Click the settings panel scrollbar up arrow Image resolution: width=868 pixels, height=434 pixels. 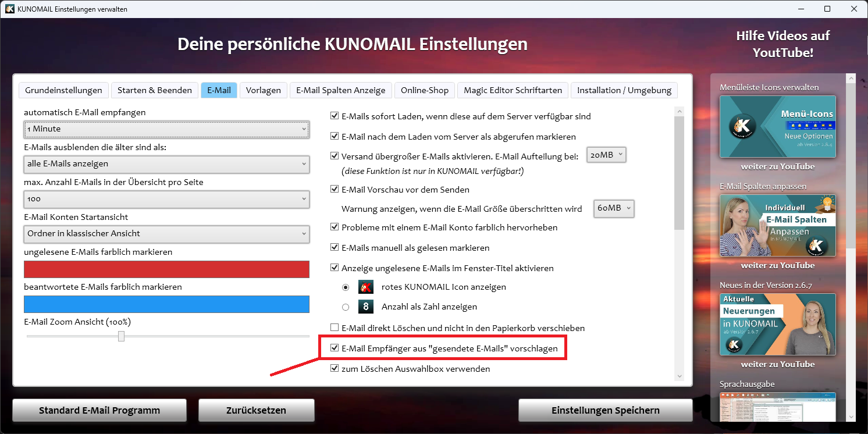tap(679, 111)
